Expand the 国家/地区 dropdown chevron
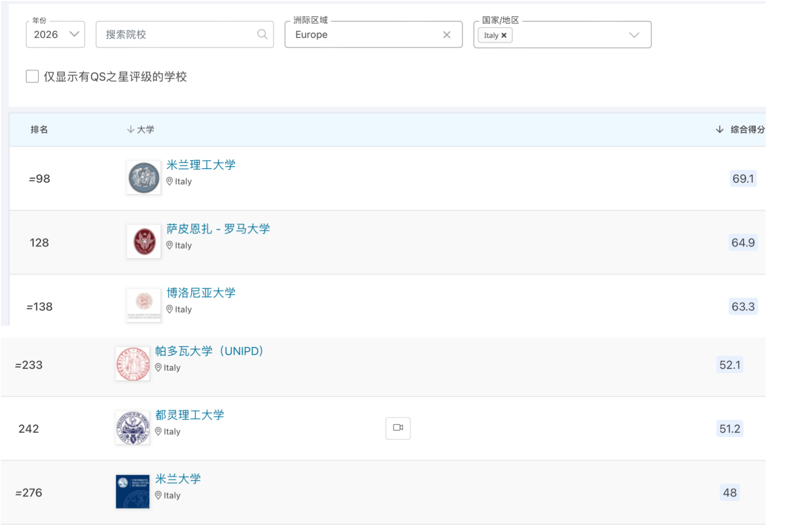The image size is (799, 532). 634,35
